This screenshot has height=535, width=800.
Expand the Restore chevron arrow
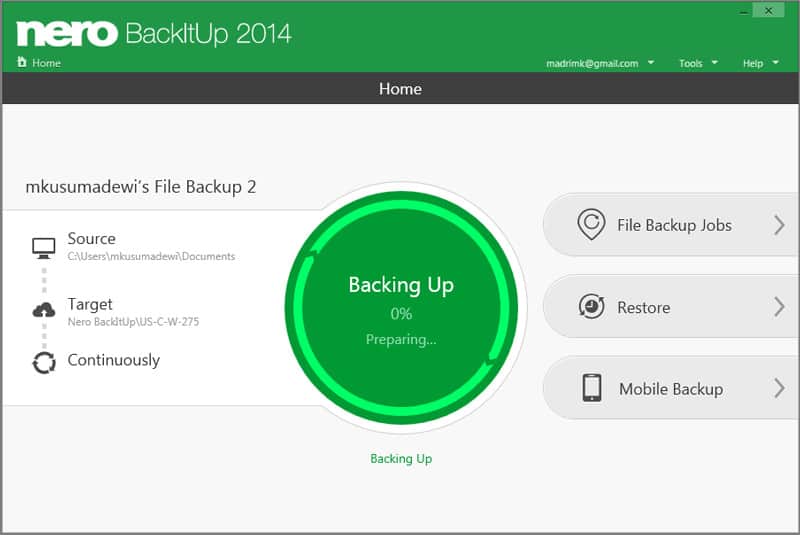pos(779,307)
